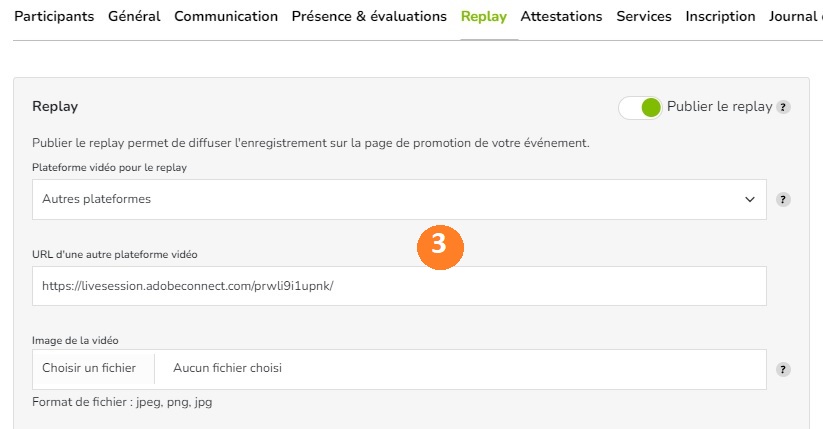Focus the adobeconnect URL input field
The image size is (823, 429).
click(x=399, y=286)
